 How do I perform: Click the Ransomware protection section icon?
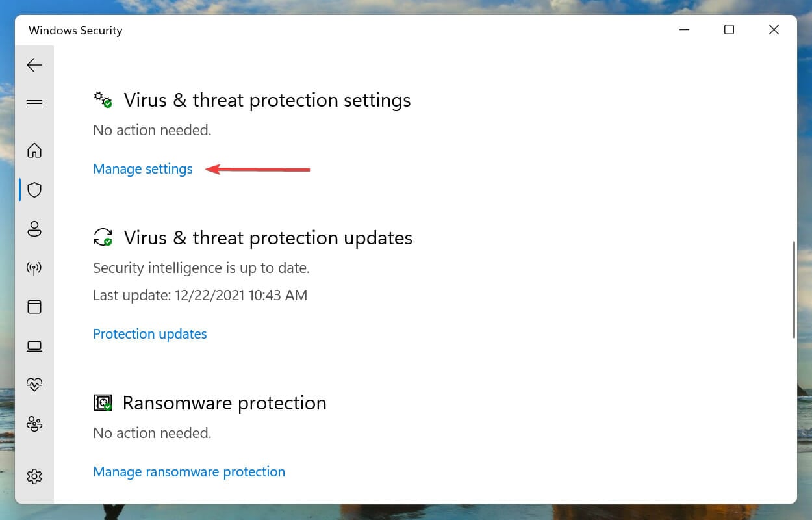click(x=103, y=403)
